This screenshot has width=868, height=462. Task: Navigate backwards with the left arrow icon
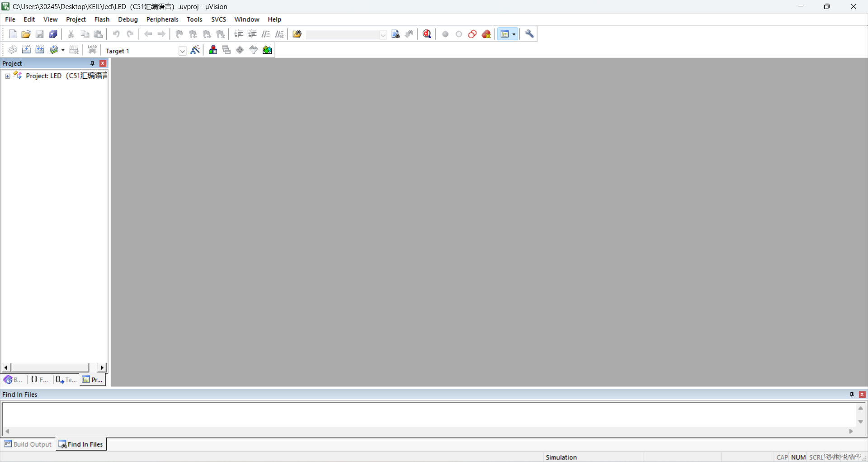pos(148,34)
